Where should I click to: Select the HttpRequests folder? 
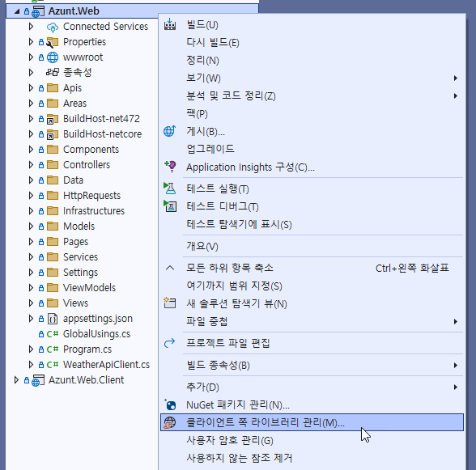[91, 196]
